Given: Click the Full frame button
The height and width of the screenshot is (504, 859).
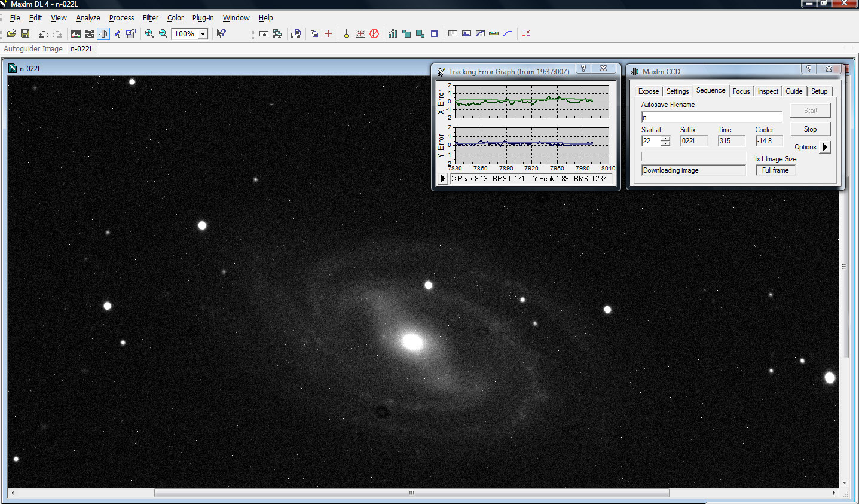Looking at the screenshot, I should (775, 170).
